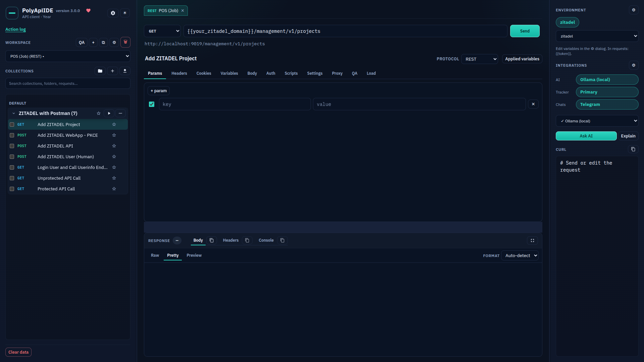The image size is (644, 362).
Task: Open FORMAT Auto-detect dropdown
Action: pyautogui.click(x=520, y=256)
